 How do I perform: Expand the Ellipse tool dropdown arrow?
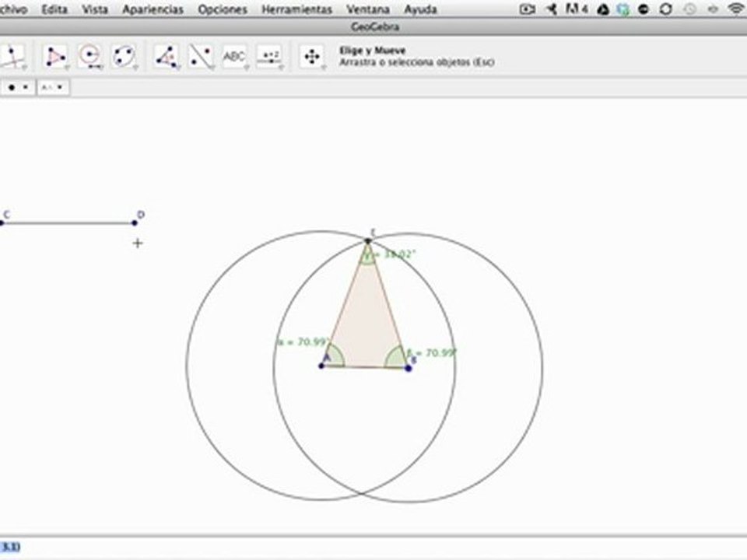click(135, 68)
